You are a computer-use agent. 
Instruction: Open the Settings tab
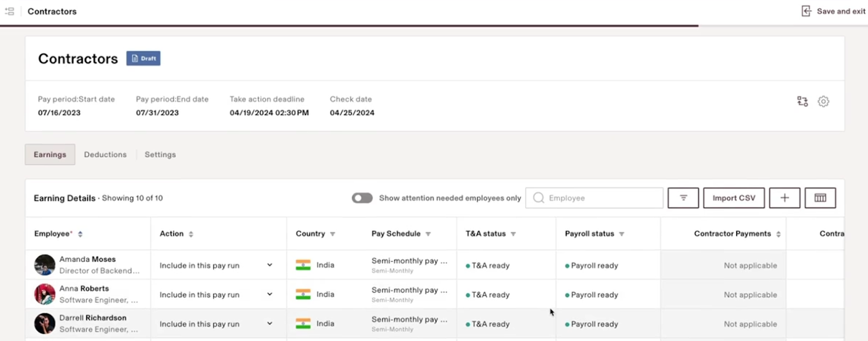point(160,155)
